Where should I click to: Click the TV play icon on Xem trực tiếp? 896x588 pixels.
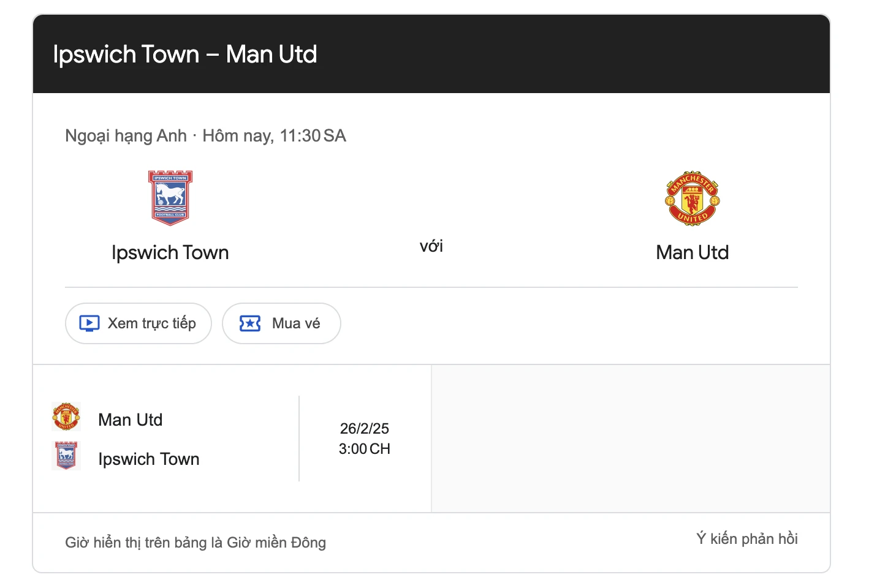[89, 323]
